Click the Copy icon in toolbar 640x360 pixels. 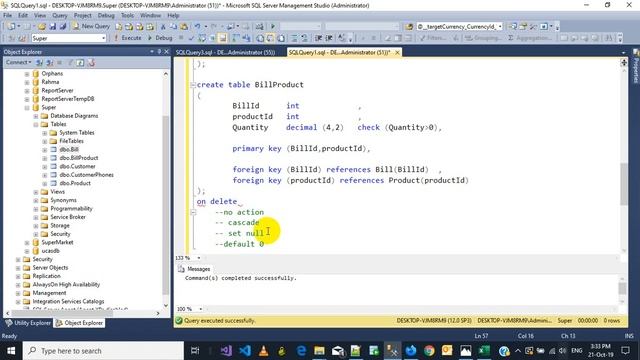tap(173, 27)
